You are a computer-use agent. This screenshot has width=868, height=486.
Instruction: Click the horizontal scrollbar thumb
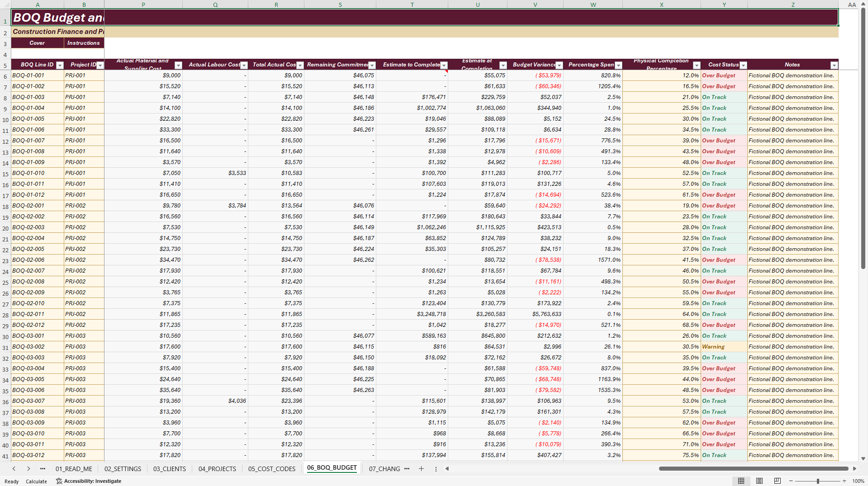pyautogui.click(x=754, y=469)
